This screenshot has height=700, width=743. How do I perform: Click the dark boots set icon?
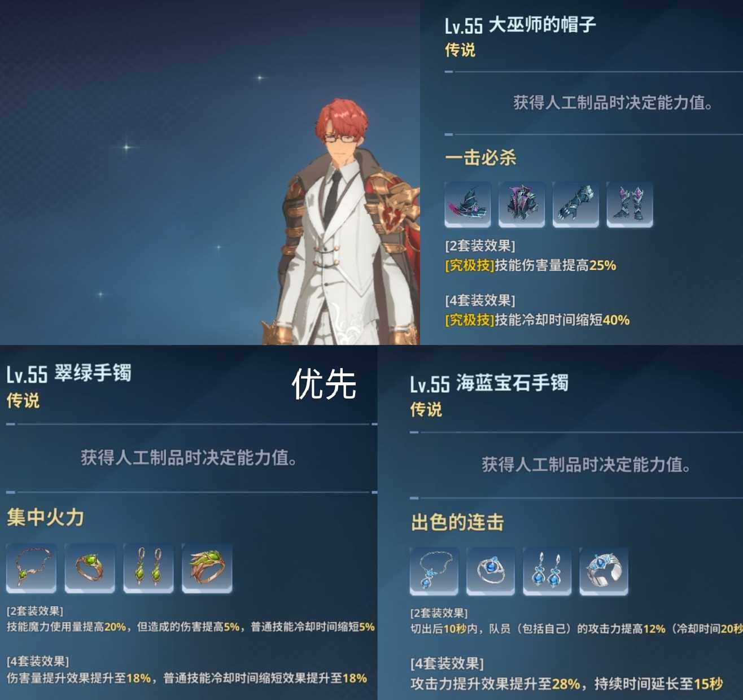pos(630,204)
